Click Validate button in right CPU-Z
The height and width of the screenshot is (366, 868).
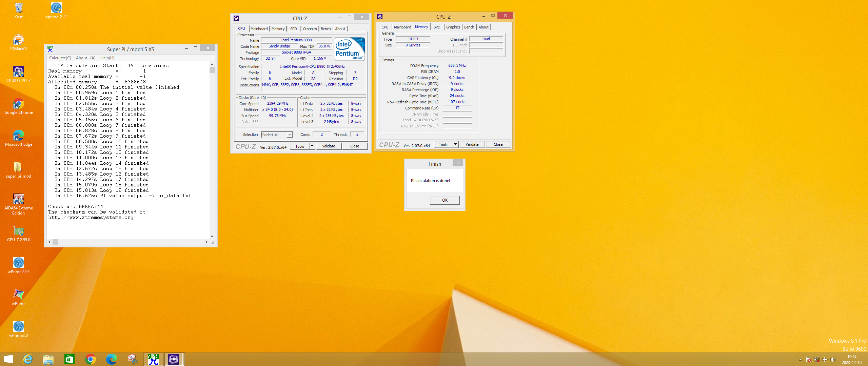472,144
